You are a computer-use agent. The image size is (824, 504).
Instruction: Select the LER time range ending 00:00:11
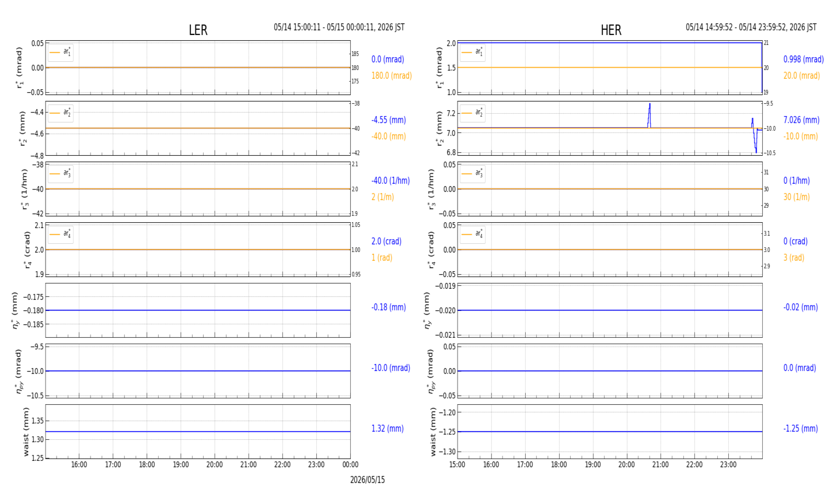click(339, 27)
